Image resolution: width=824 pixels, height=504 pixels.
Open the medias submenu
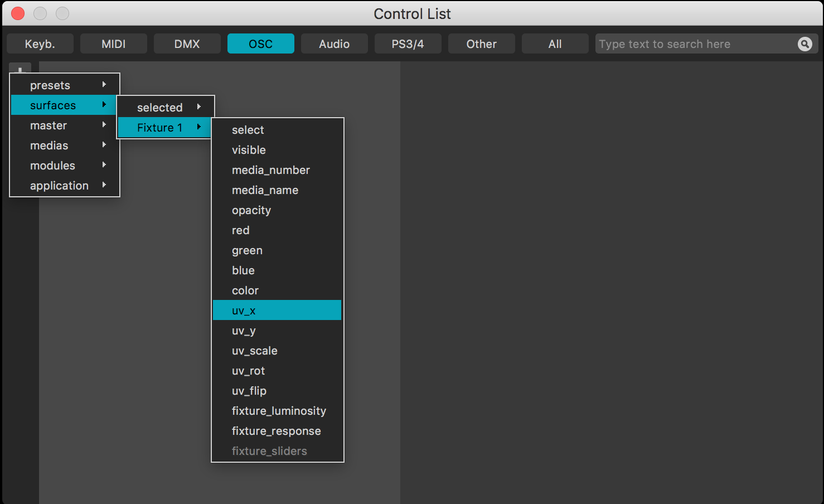tap(65, 146)
